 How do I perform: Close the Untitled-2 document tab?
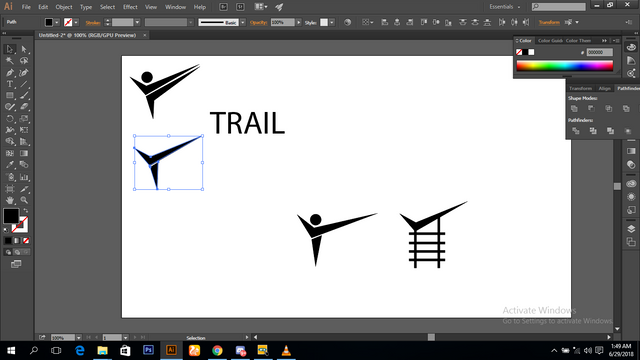click(144, 36)
